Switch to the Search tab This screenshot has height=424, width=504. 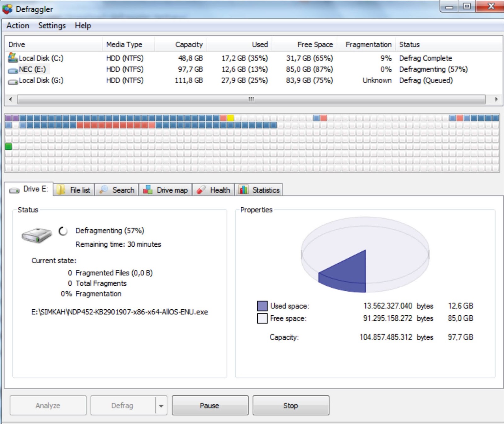(117, 190)
